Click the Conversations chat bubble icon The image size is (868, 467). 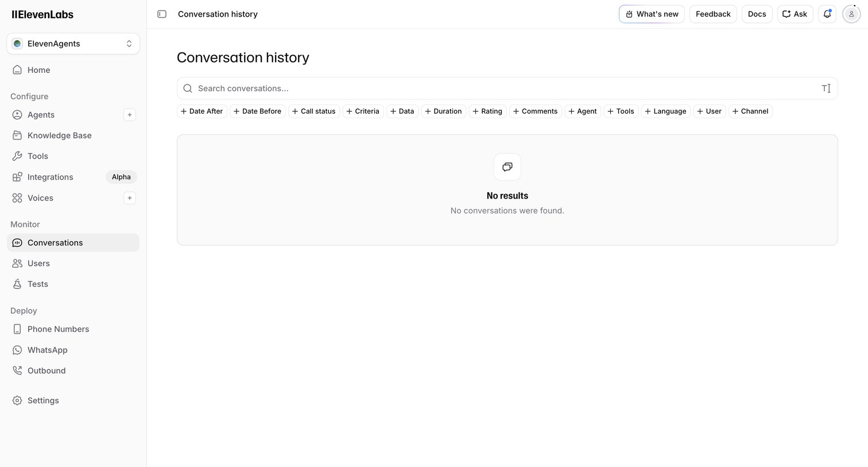tap(17, 243)
